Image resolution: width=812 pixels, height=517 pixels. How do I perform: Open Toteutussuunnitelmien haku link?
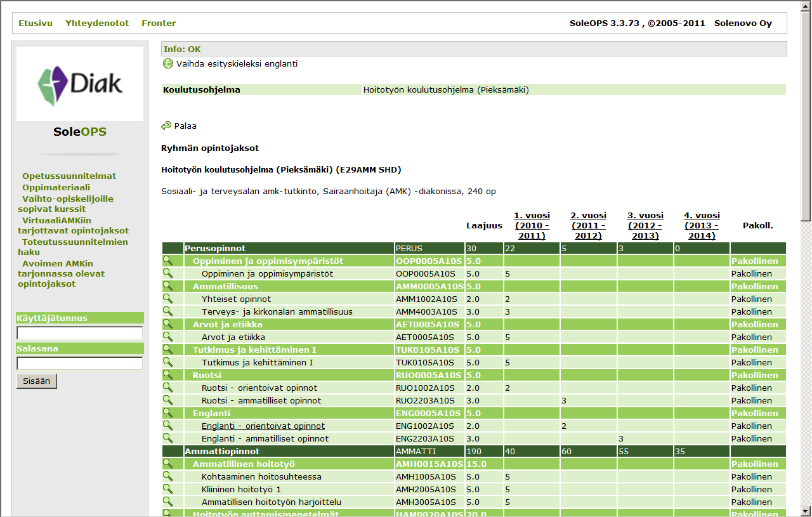coord(73,247)
